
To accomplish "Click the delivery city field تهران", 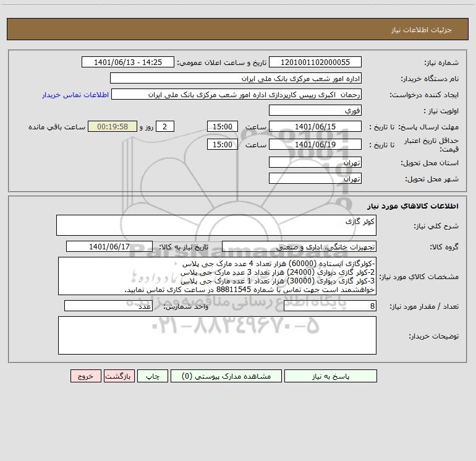I will (x=315, y=178).
